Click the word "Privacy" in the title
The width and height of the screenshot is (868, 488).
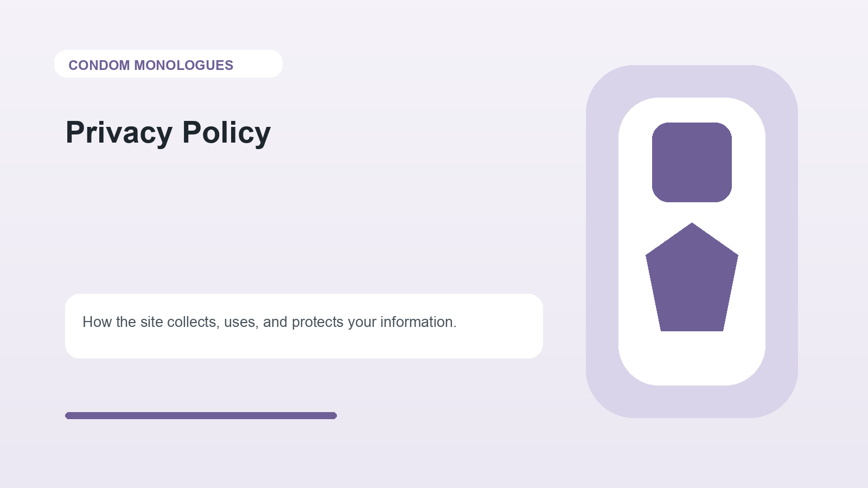click(x=119, y=132)
